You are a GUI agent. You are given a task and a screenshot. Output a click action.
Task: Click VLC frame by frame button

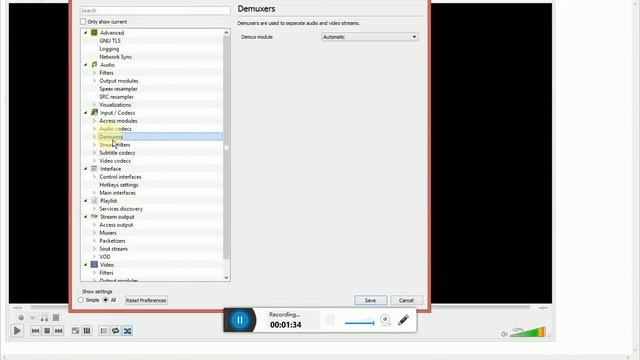[x=56, y=318]
